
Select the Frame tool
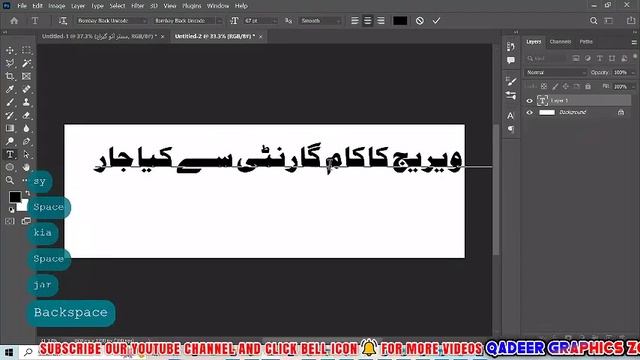tap(27, 76)
